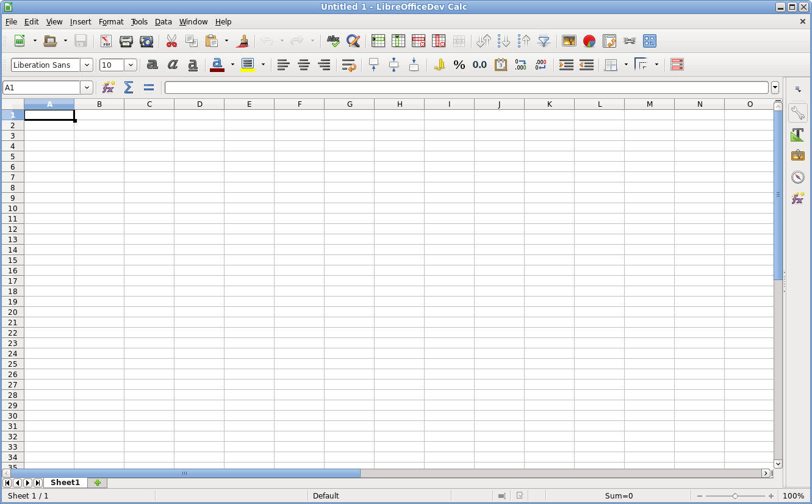
Task: Click the Sum sigma icon
Action: (x=128, y=87)
